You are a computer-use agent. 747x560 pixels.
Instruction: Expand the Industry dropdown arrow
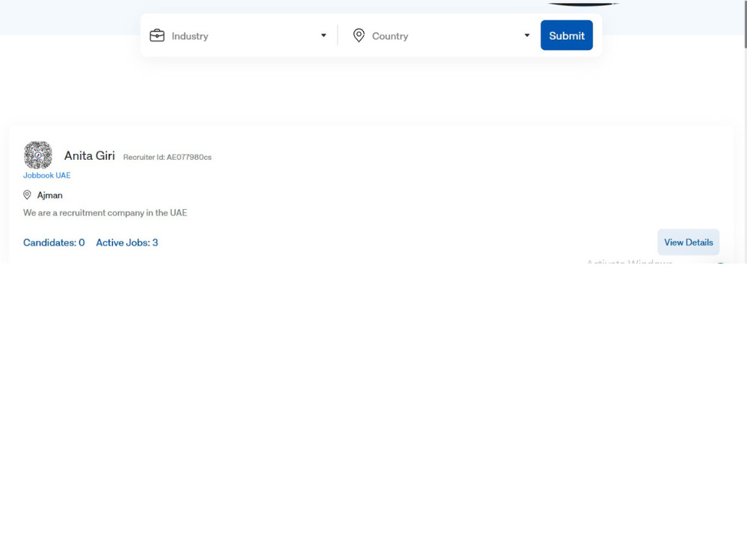pyautogui.click(x=323, y=35)
